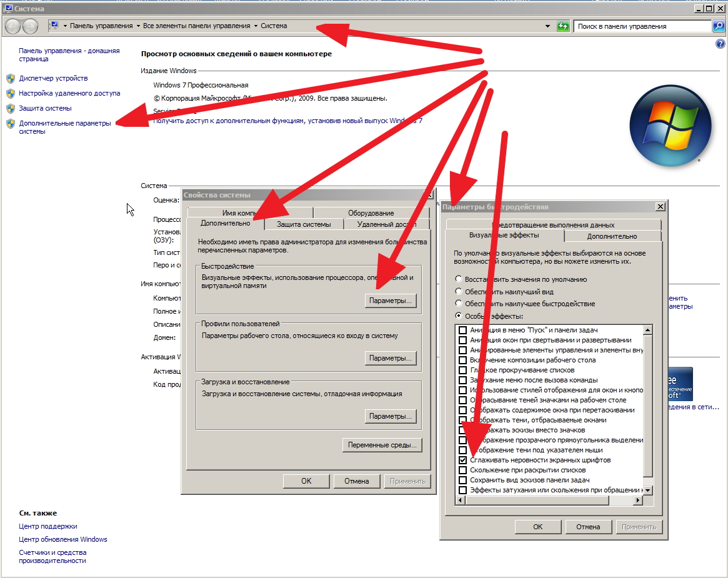
Task: Open Предотвращение выполнения данных tab
Action: 554,225
